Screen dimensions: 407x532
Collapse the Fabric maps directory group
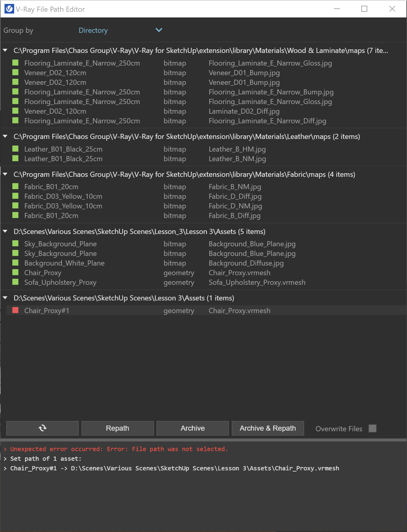click(5, 174)
